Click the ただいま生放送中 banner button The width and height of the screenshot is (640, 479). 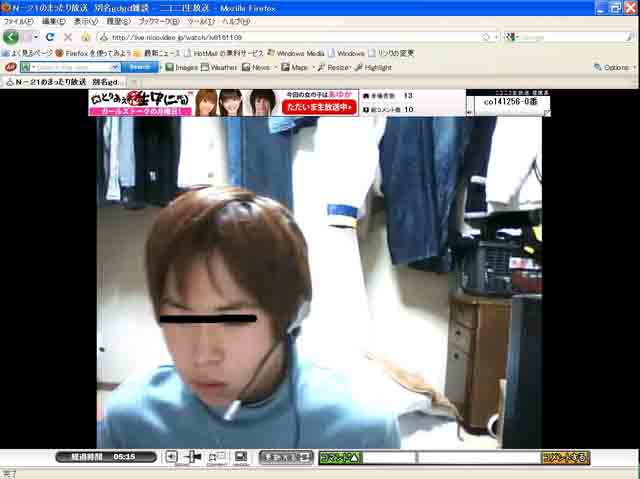point(318,106)
